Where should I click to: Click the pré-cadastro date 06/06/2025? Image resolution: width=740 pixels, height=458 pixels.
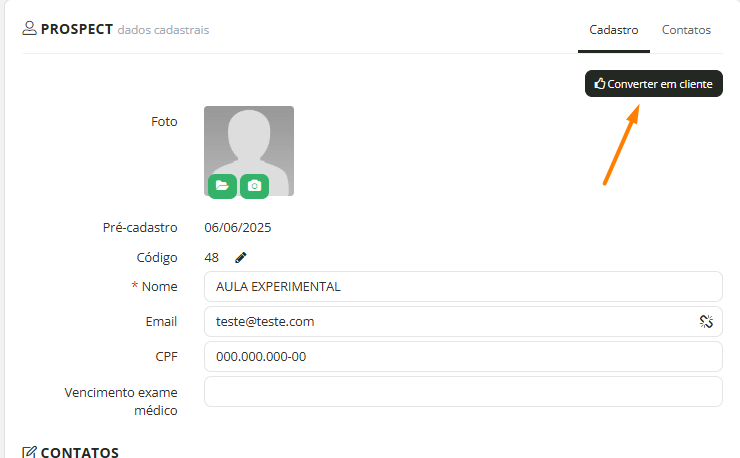[x=237, y=228]
